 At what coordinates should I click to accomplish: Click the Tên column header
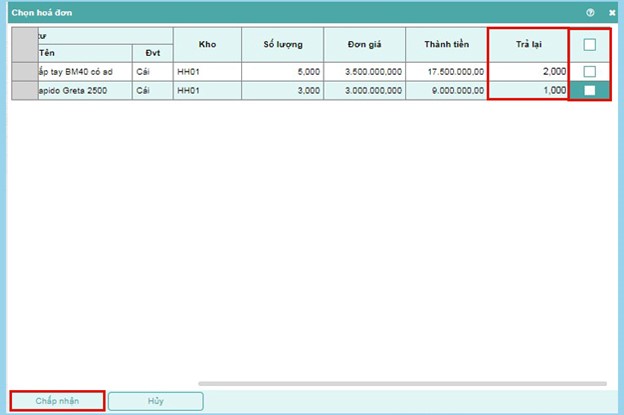84,52
